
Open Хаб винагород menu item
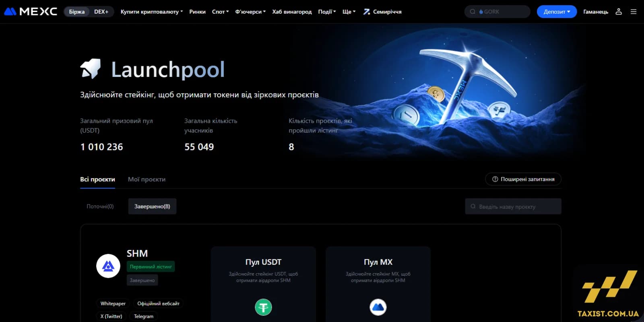click(x=292, y=12)
